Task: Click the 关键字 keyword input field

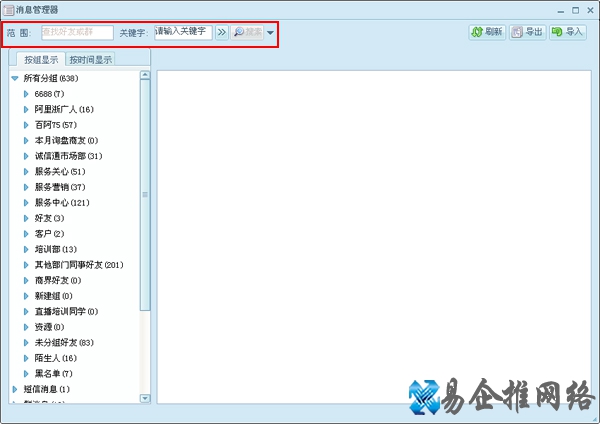Action: [x=182, y=32]
